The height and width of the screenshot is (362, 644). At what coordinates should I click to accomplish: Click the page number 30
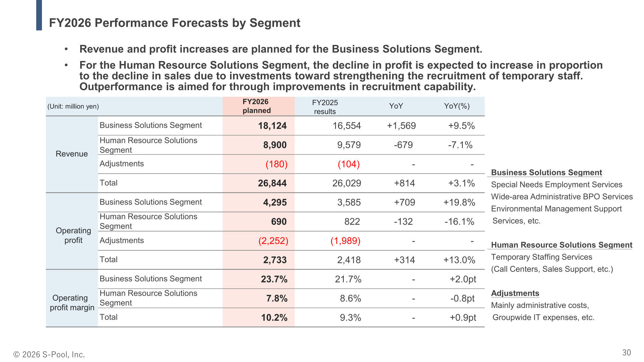(x=627, y=353)
